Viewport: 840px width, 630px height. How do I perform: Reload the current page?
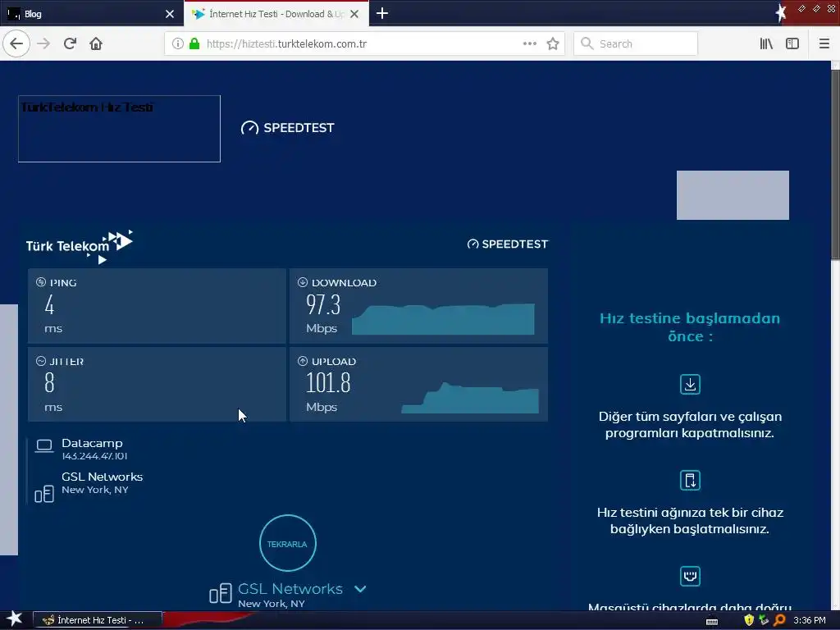tap(70, 43)
